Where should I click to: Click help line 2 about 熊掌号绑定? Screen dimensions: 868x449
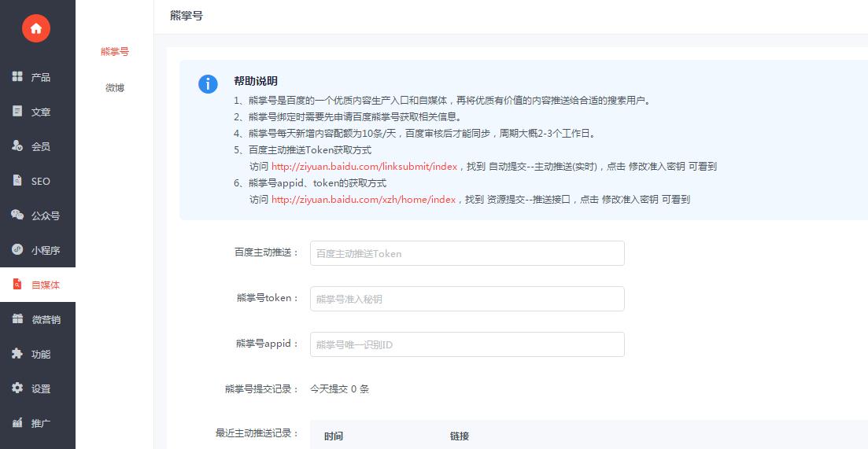348,117
